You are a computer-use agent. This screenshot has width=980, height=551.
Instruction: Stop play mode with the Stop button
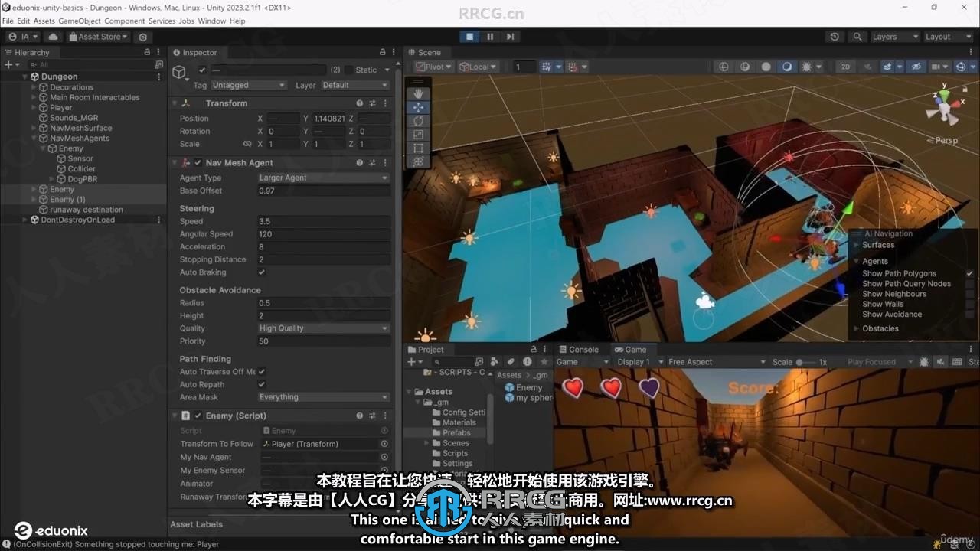[x=470, y=37]
